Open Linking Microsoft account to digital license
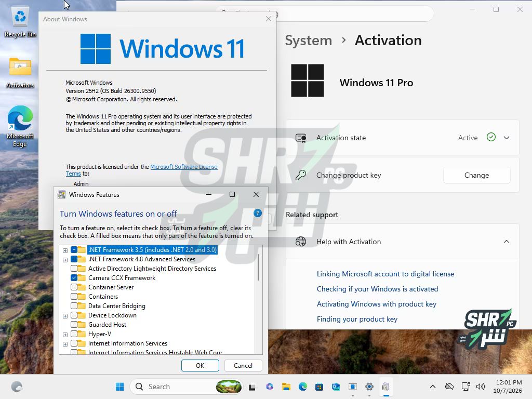This screenshot has width=532, height=399. [385, 274]
